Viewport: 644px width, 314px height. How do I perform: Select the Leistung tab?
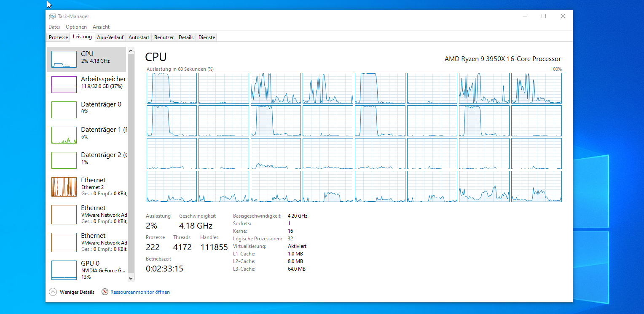pos(82,37)
